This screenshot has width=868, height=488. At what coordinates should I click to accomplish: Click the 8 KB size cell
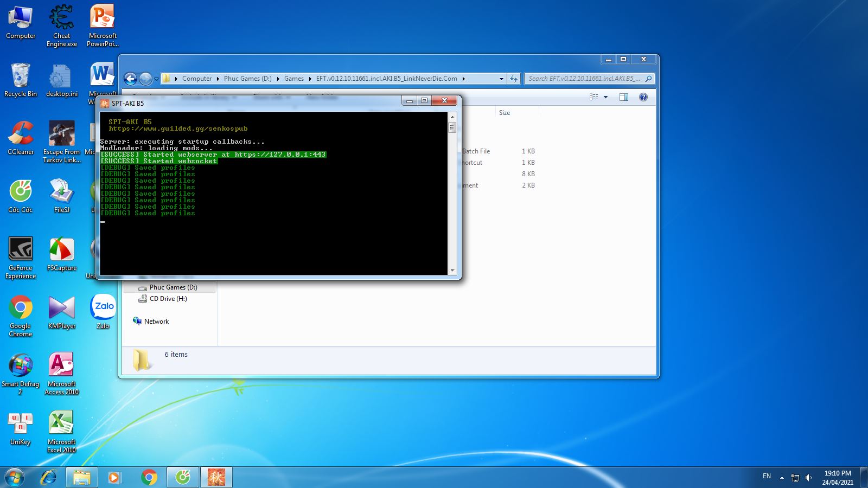528,174
